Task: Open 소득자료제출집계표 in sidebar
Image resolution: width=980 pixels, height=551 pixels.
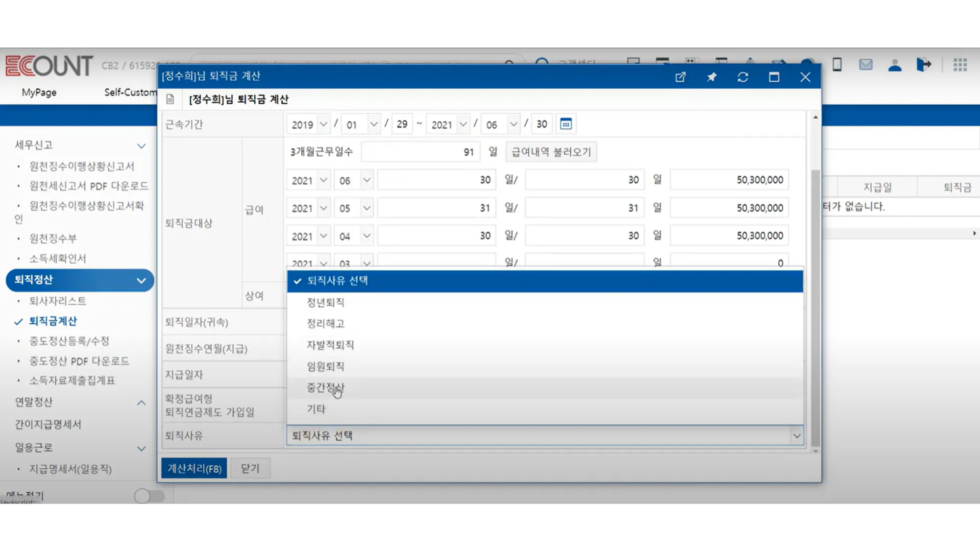Action: 72,381
